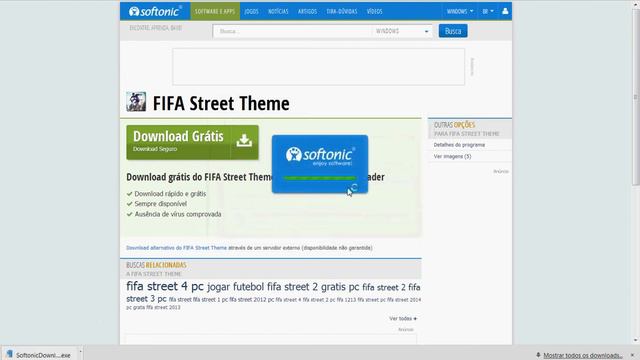Switch to the Artigos tab
The image size is (640, 360).
coord(307,11)
